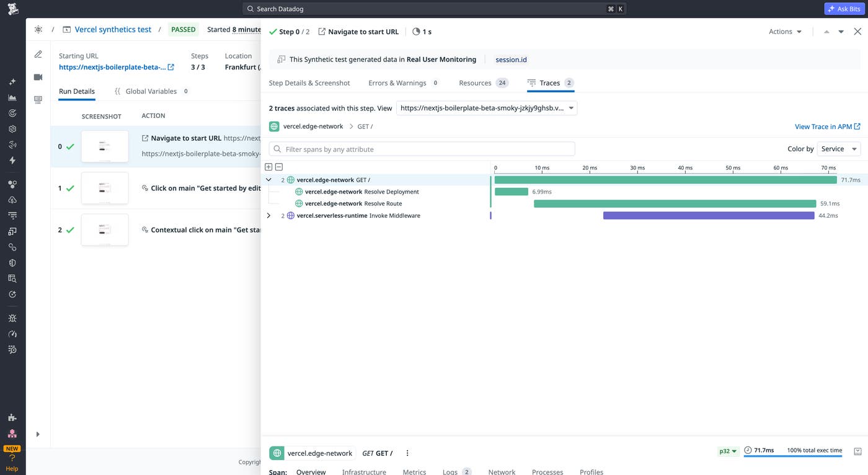Open step 1 screenshot thumbnail
This screenshot has width=868, height=475.
point(105,188)
